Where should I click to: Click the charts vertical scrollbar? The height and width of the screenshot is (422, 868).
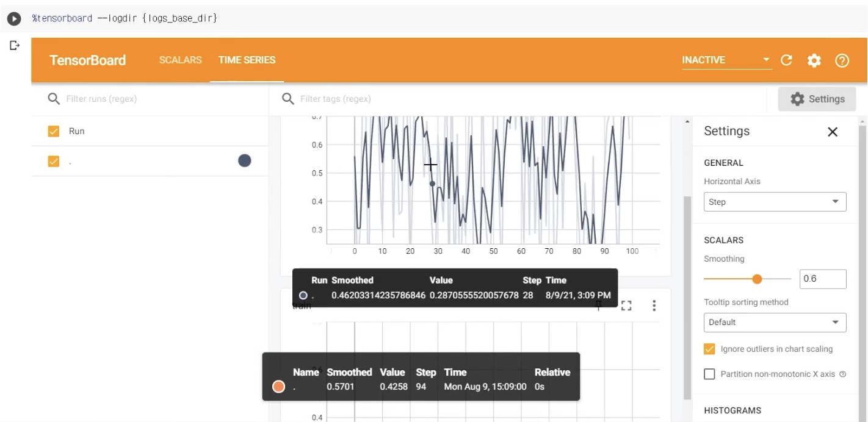(x=687, y=297)
